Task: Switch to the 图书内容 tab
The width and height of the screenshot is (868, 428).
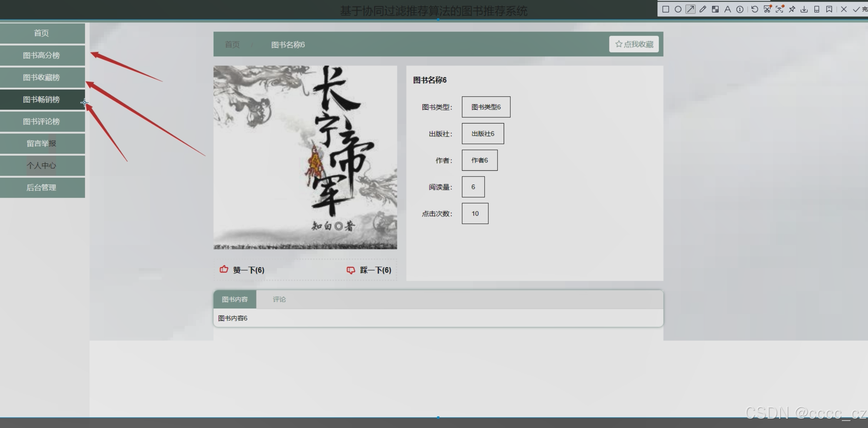Action: (x=235, y=299)
